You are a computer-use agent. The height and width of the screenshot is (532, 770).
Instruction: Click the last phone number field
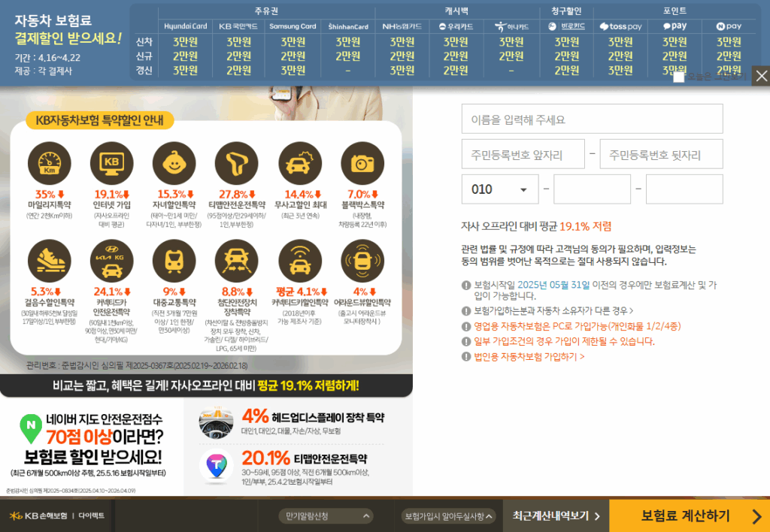(684, 189)
